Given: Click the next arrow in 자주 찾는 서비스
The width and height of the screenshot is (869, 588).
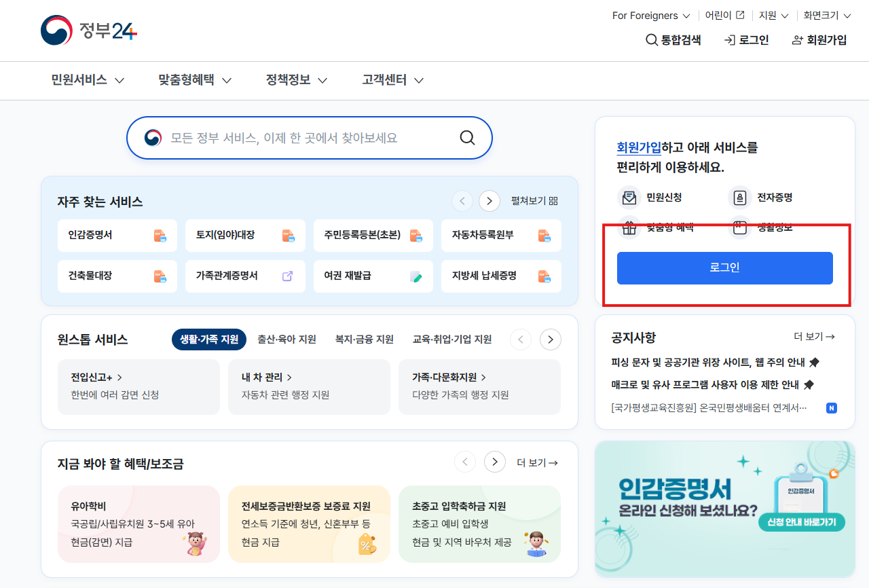Looking at the screenshot, I should (489, 201).
